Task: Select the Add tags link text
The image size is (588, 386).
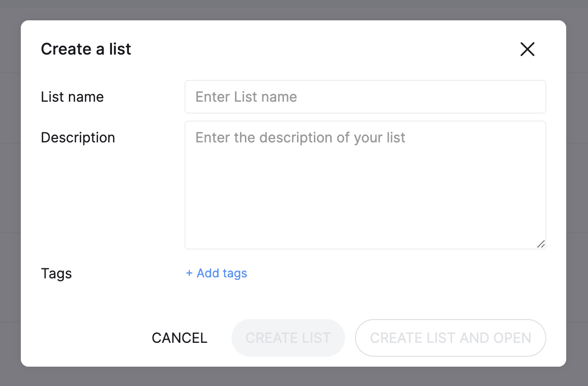Action: [222, 273]
